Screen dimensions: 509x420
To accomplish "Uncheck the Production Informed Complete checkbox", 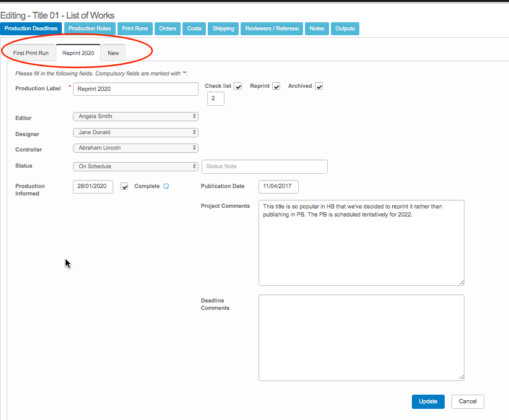I will point(124,186).
